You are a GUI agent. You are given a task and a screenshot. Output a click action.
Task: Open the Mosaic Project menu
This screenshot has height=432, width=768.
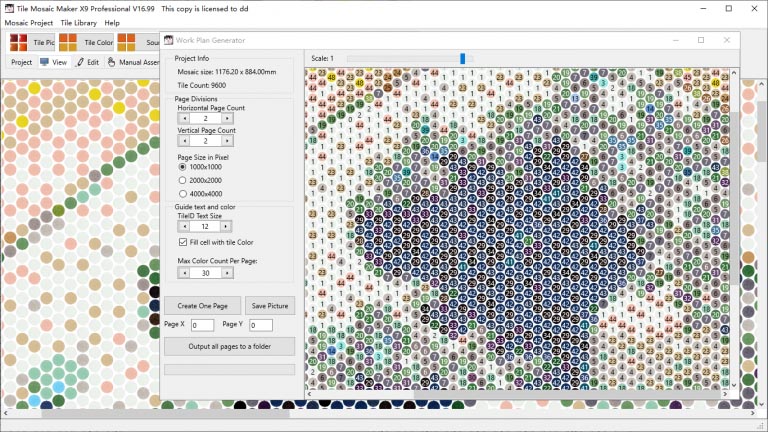coord(28,23)
